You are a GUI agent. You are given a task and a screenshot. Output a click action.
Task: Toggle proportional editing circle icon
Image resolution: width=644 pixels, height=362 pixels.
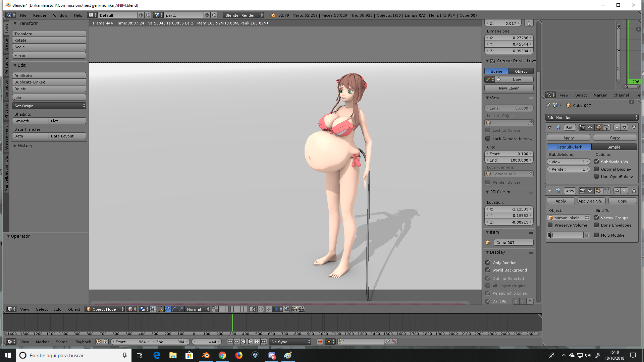pyautogui.click(x=261, y=309)
